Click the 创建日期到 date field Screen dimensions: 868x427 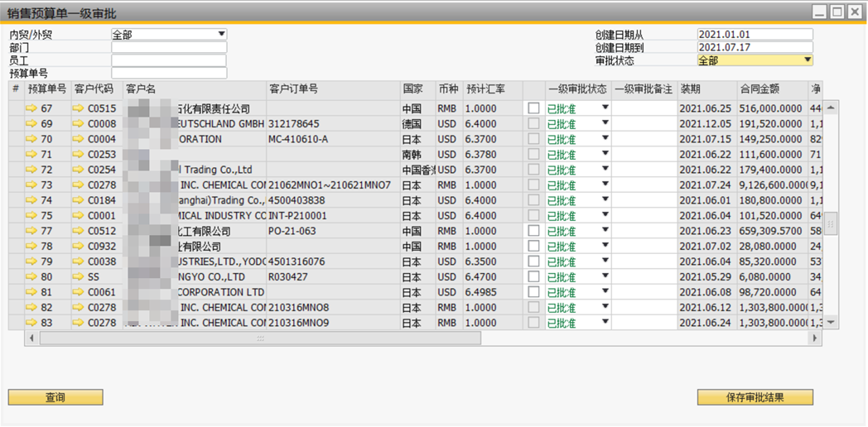[x=755, y=47]
